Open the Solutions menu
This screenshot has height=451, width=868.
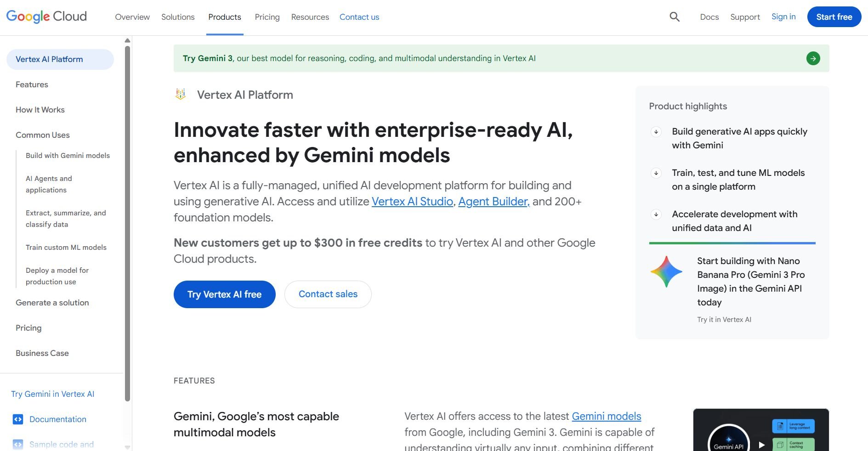178,17
